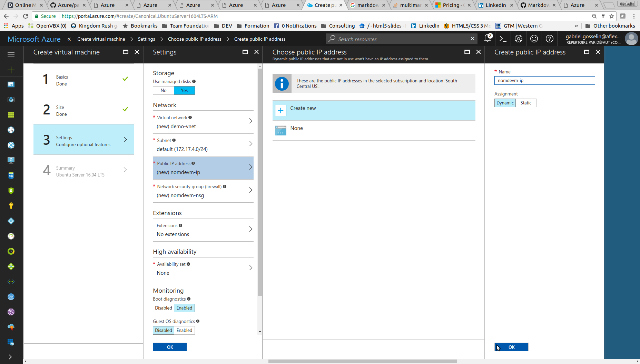Click the Create new plus icon
Screen dimensions: 640x364
[x=280, y=110]
